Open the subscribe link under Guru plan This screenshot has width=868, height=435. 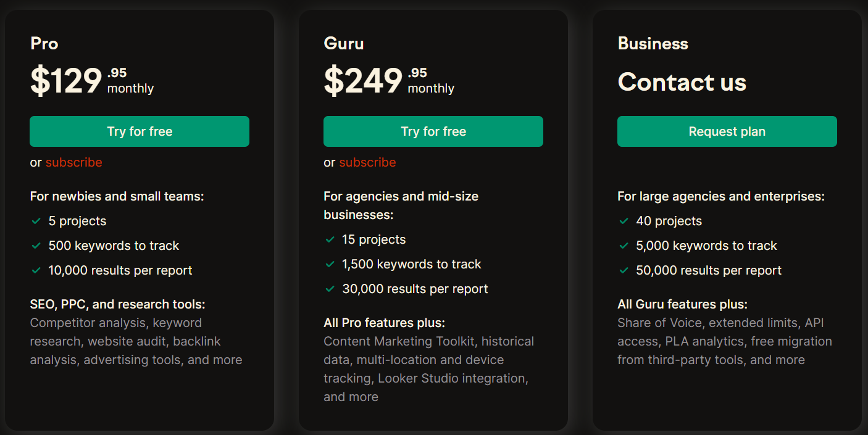[368, 162]
